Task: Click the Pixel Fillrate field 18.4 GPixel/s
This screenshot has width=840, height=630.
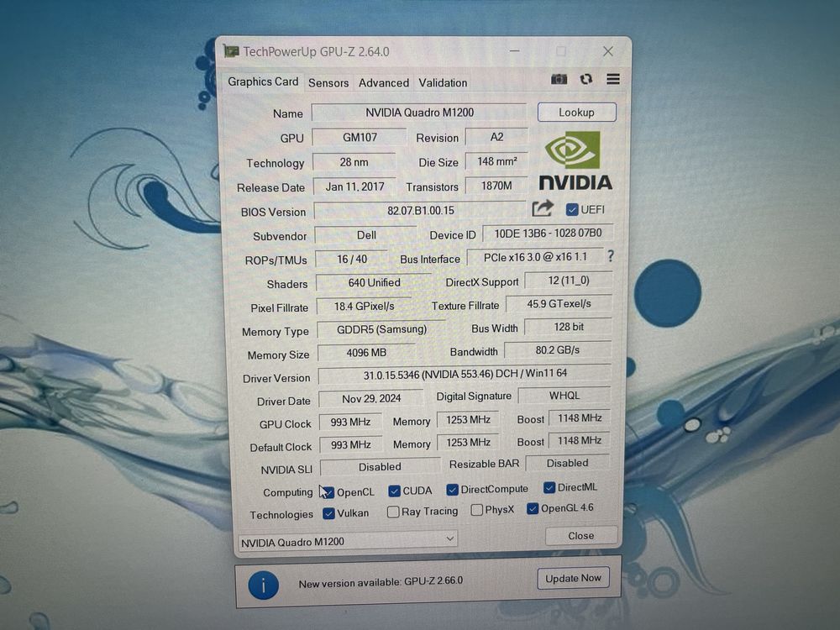Action: click(x=365, y=307)
